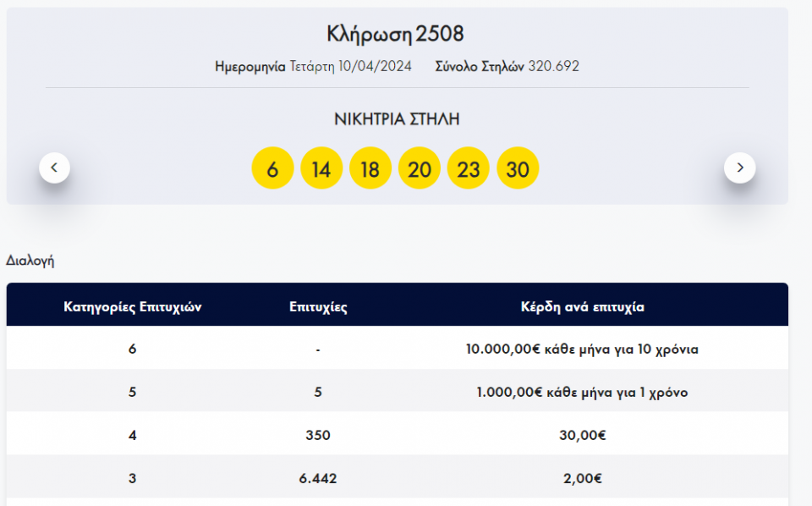This screenshot has height=506, width=812.
Task: Click the Σύνολο Στηλών 320.692 value
Action: tap(553, 66)
